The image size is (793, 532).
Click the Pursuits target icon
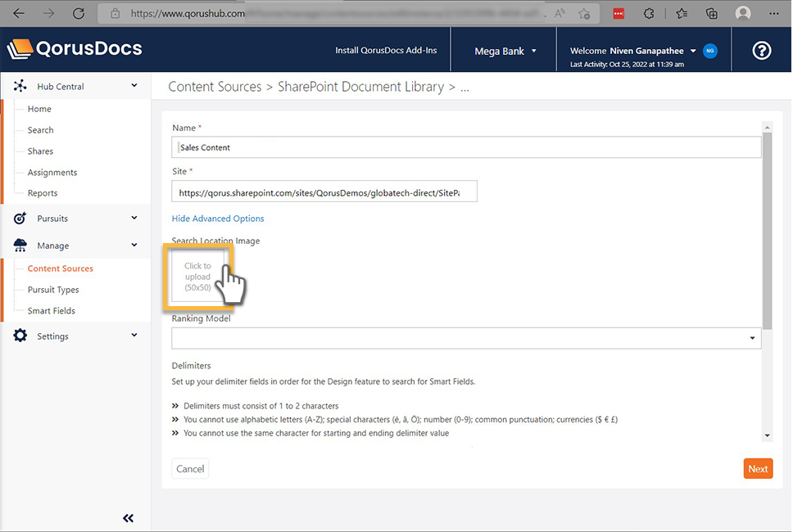tap(20, 219)
